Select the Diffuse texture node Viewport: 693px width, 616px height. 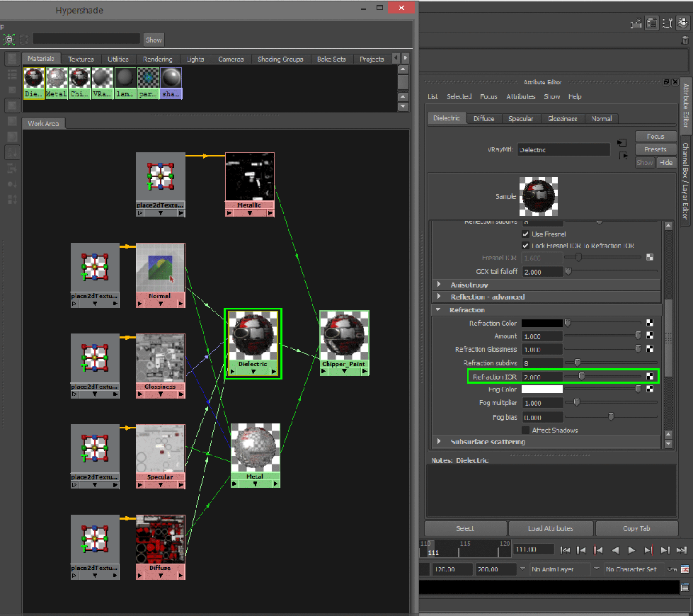click(x=160, y=541)
